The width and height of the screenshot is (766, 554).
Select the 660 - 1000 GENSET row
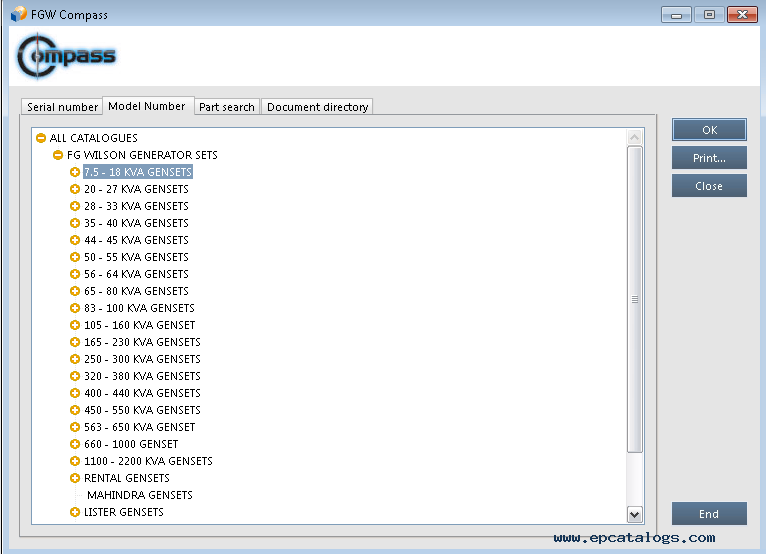point(131,444)
